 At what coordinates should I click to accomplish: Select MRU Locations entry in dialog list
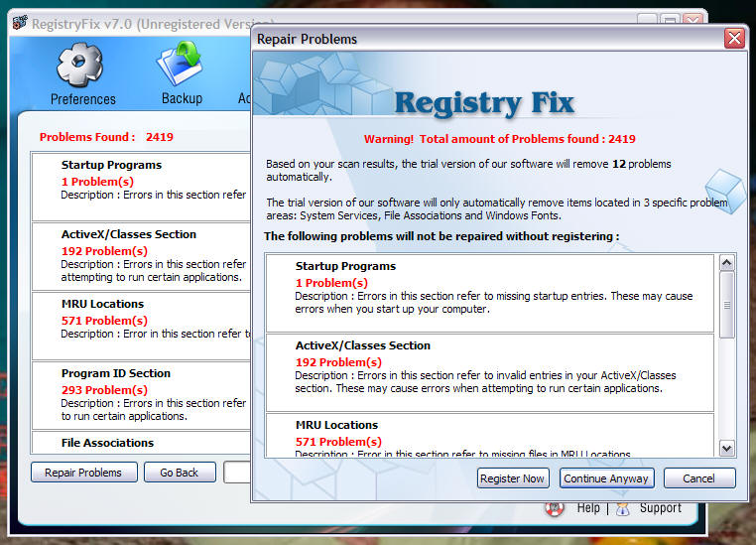point(490,435)
